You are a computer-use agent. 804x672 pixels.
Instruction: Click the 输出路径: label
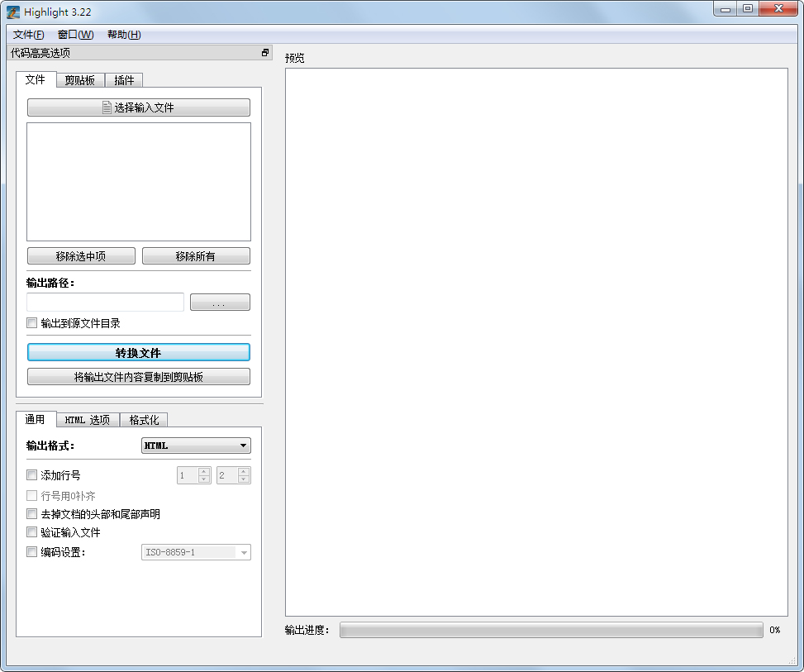click(x=50, y=283)
